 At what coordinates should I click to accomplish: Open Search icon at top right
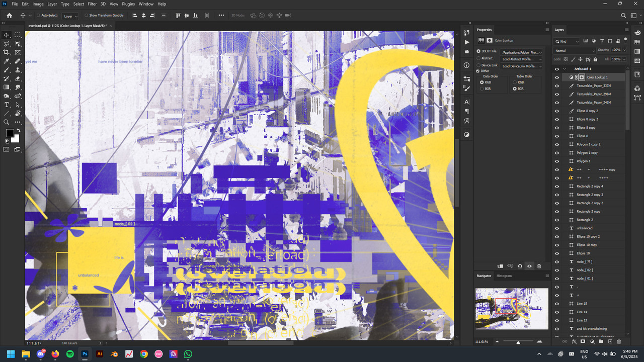pyautogui.click(x=624, y=16)
